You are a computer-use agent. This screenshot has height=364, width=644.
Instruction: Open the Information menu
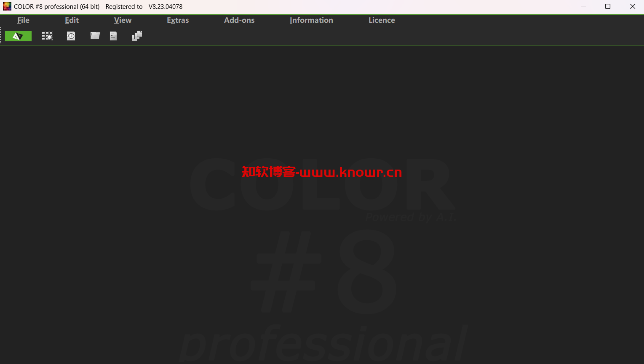point(311,20)
